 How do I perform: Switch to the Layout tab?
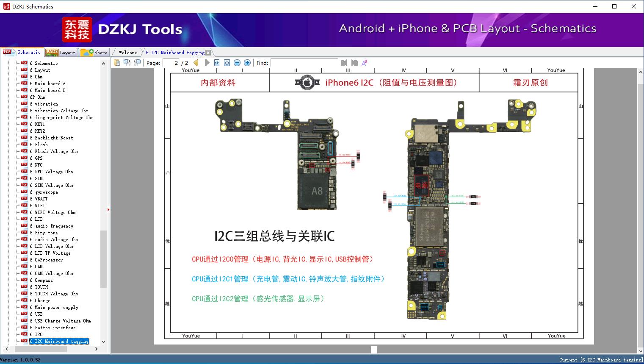[61, 53]
